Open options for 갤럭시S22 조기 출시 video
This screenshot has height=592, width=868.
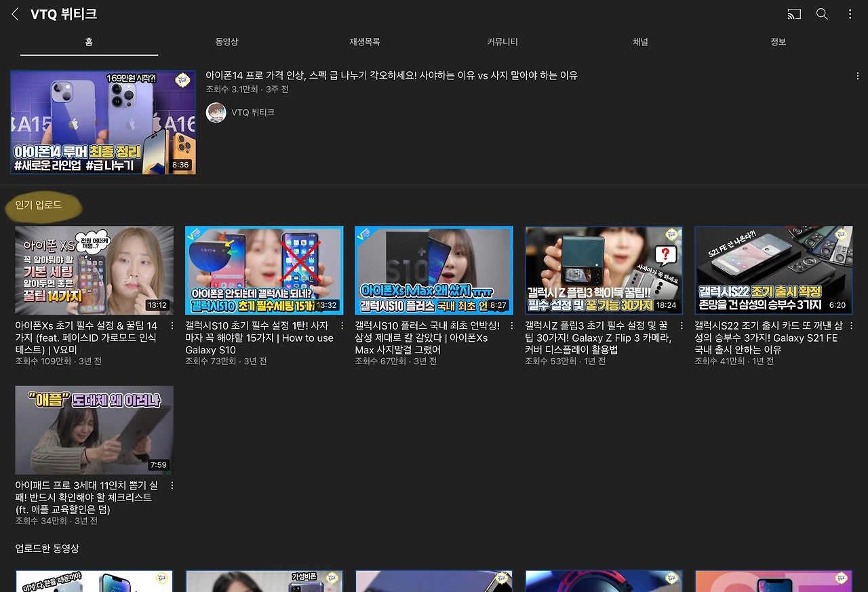click(852, 325)
